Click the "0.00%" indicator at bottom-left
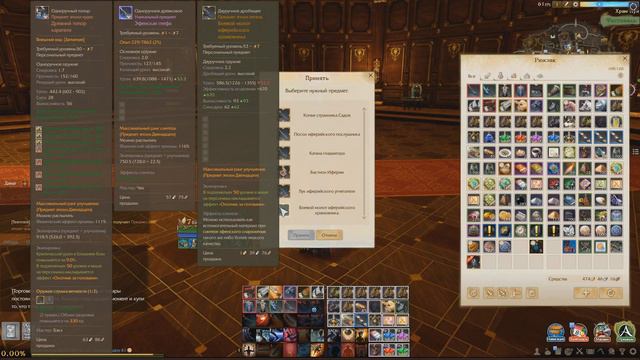This screenshot has height=360, width=640. [13, 353]
